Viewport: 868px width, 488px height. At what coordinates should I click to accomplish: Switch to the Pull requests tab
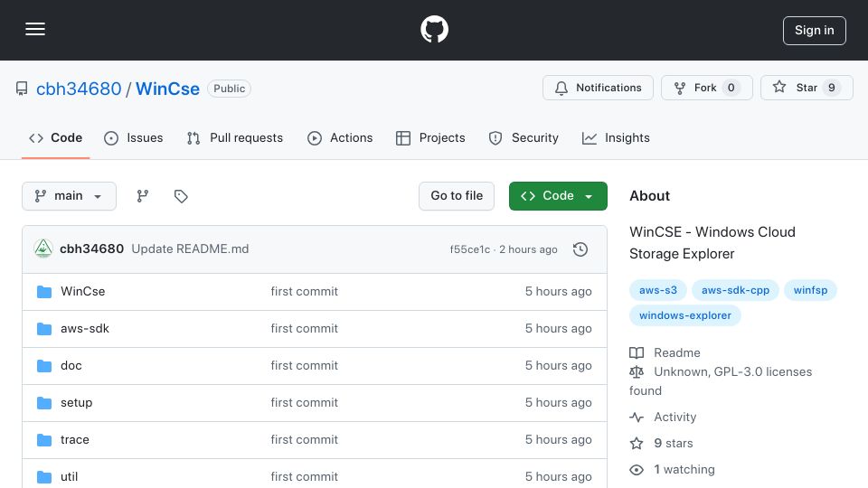(x=235, y=137)
